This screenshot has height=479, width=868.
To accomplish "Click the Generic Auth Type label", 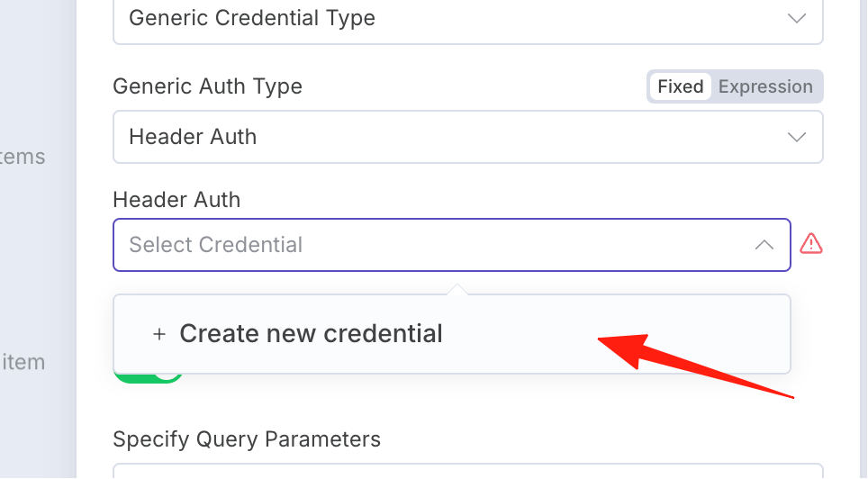I will (208, 86).
